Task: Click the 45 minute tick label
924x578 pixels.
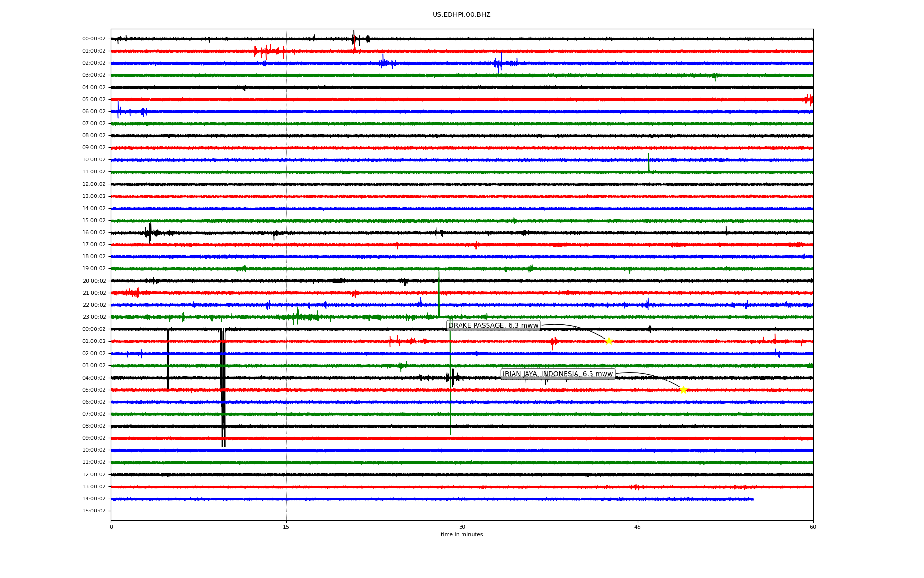Action: (638, 527)
